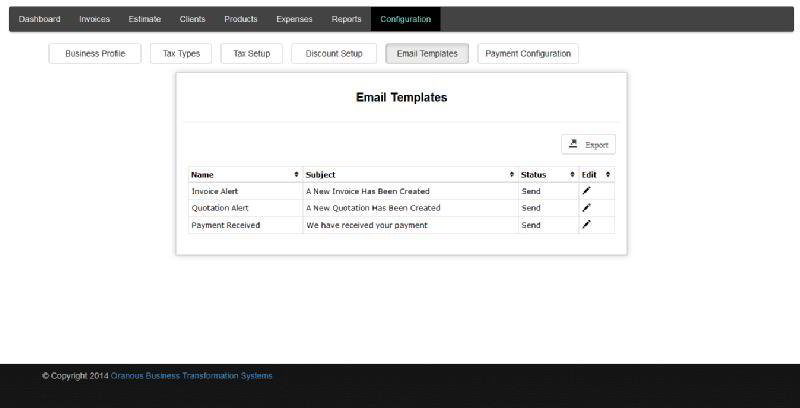Click the Export button

tap(588, 145)
